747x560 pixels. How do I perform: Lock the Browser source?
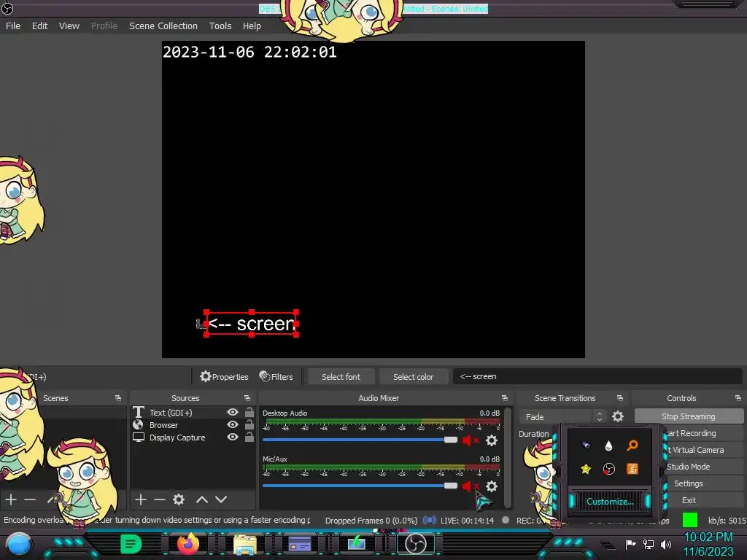(x=249, y=425)
